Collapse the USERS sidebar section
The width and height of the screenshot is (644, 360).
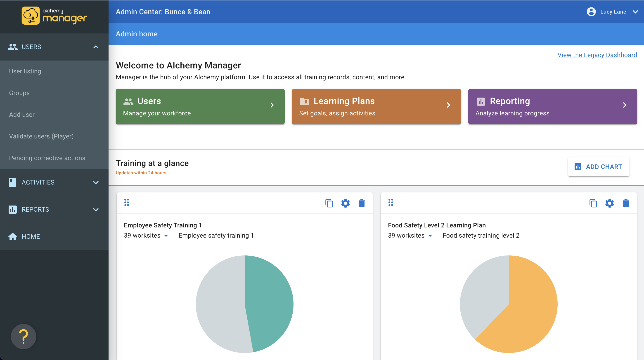pos(96,47)
